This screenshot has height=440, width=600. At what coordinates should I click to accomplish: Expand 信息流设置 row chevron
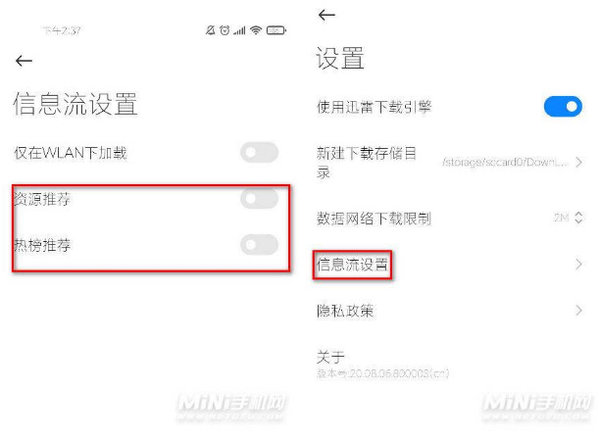579,264
